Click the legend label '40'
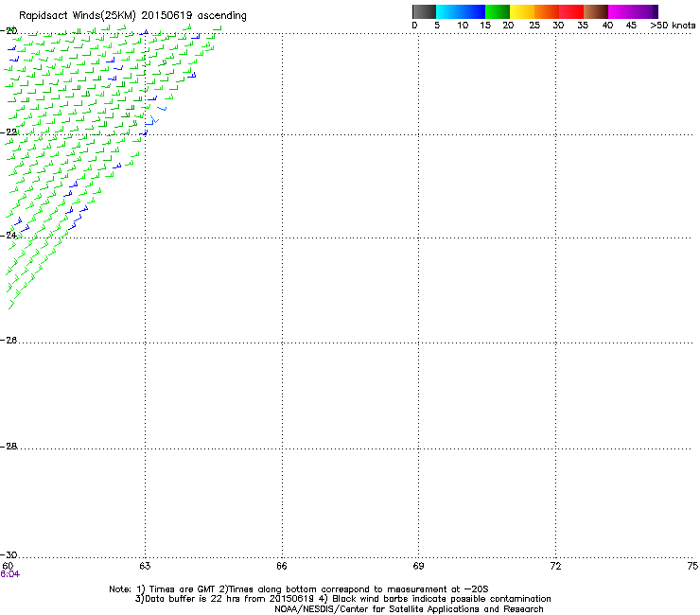 coord(607,26)
